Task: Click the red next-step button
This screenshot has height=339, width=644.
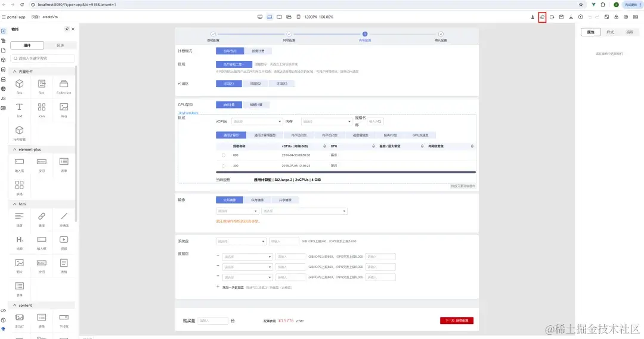Action: (x=456, y=320)
